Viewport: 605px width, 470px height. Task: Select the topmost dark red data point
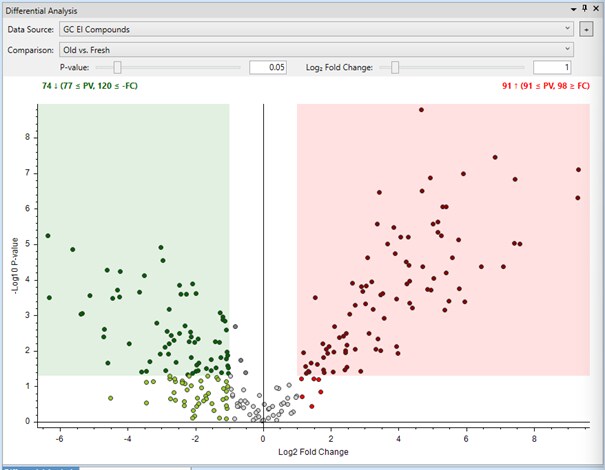(422, 109)
